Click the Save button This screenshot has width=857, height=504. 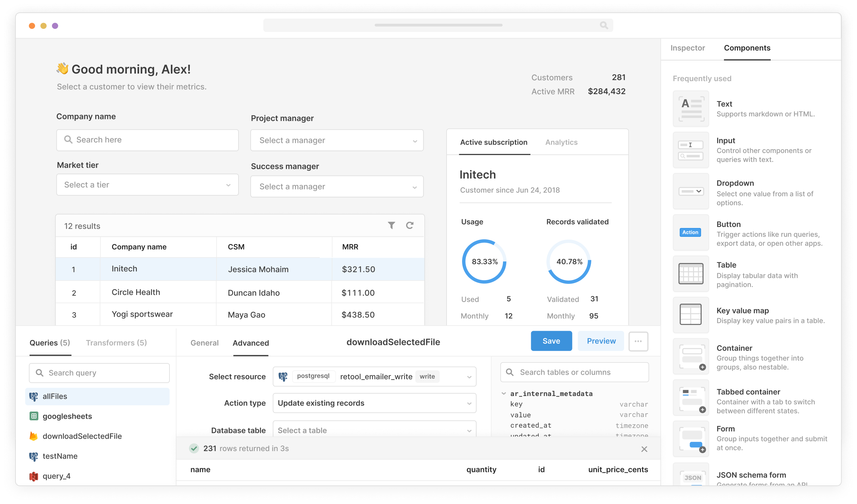click(x=551, y=341)
